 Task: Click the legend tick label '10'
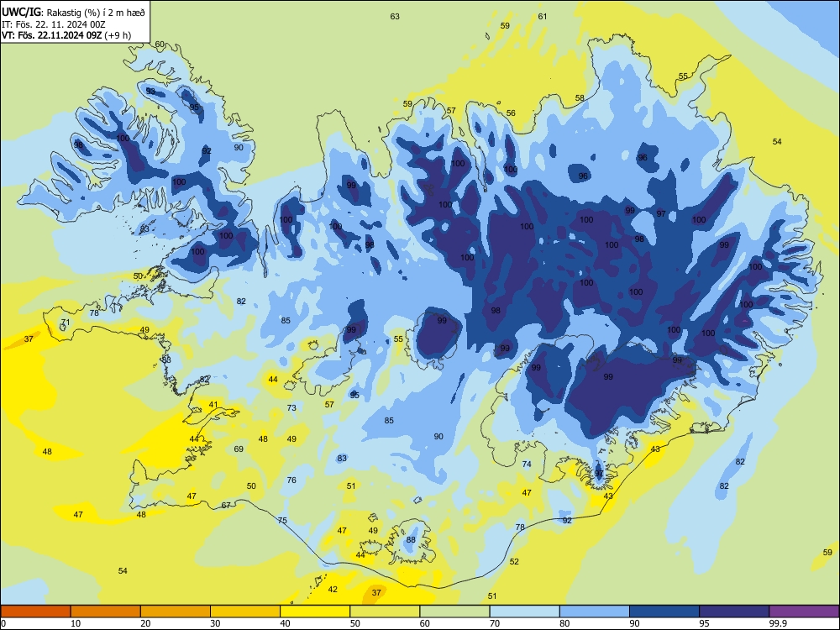(x=76, y=623)
